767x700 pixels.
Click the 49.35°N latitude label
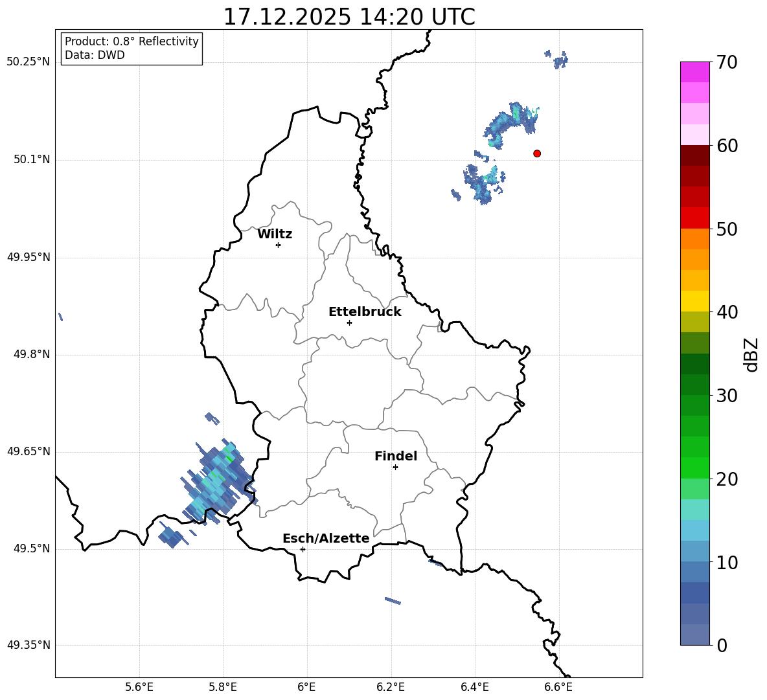click(x=29, y=645)
